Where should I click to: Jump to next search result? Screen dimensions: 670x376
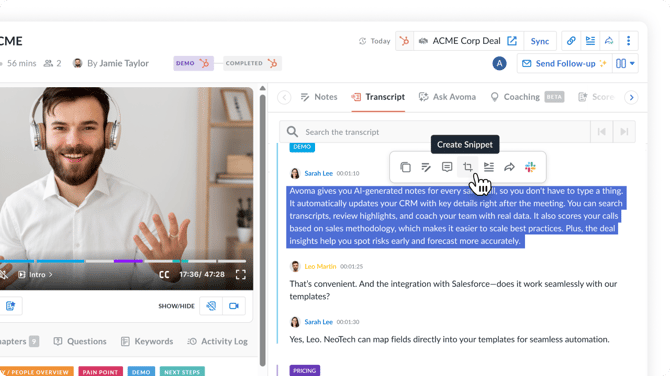(x=624, y=132)
